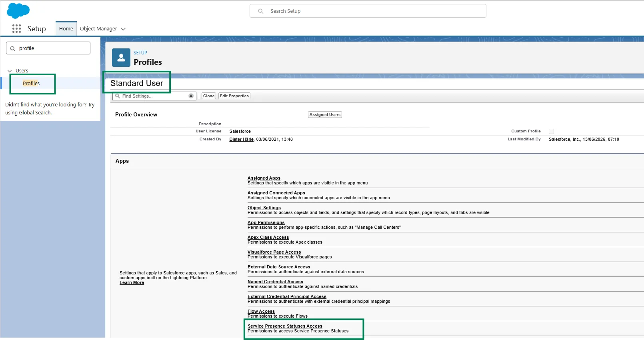Open Object Settings link
Image resolution: width=644 pixels, height=340 pixels.
pyautogui.click(x=264, y=208)
